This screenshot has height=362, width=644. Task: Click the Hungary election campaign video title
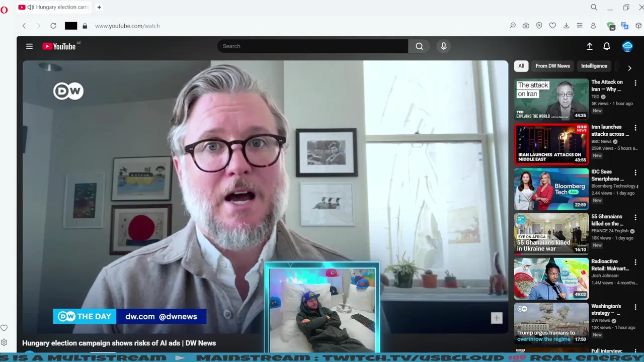coord(119,343)
